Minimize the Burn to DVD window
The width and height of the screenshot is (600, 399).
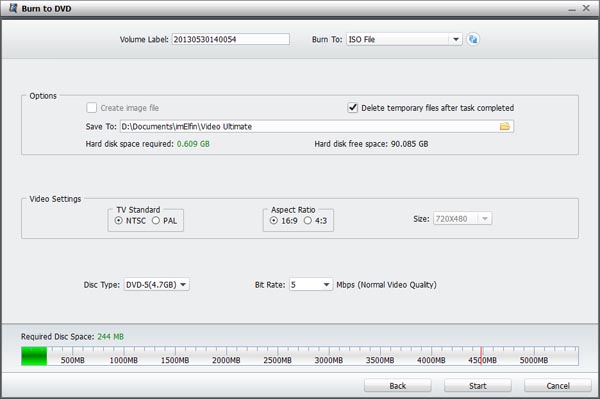coord(572,9)
